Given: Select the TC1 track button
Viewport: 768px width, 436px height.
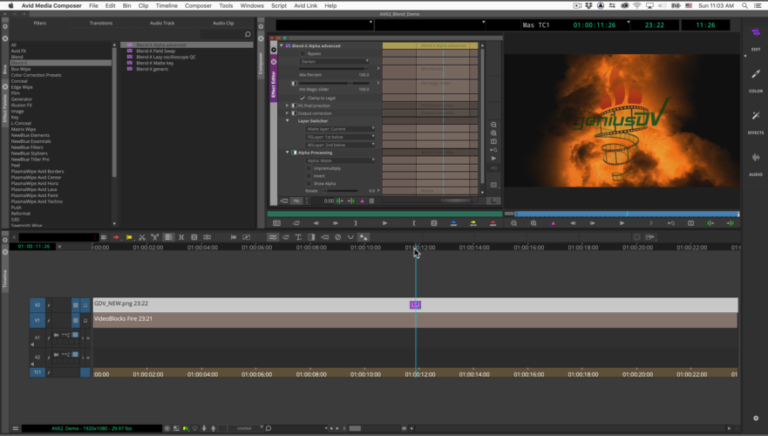Looking at the screenshot, I should point(37,372).
